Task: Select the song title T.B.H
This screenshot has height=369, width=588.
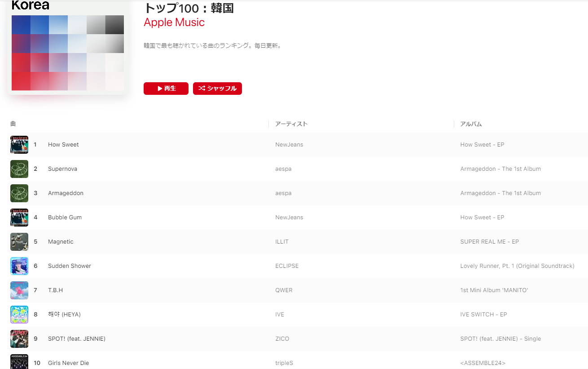Action: coord(55,290)
